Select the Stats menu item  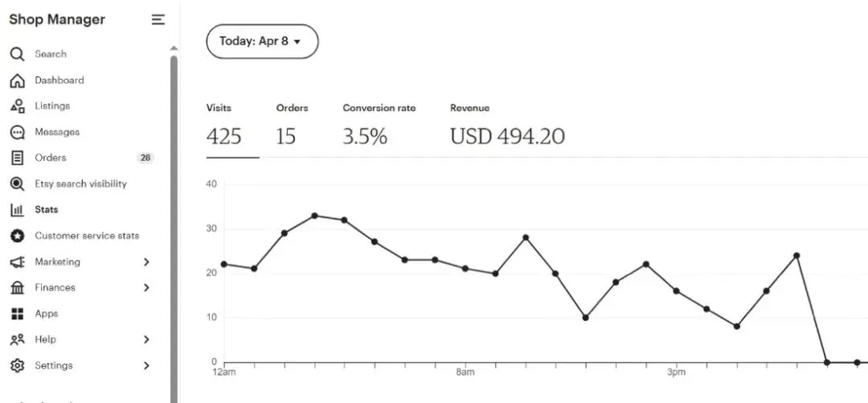[47, 210]
